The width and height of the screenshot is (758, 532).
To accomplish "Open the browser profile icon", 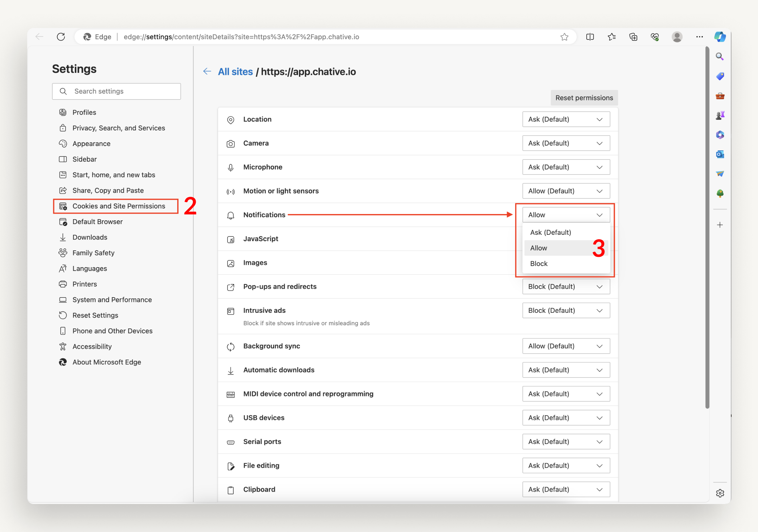I will (x=677, y=37).
